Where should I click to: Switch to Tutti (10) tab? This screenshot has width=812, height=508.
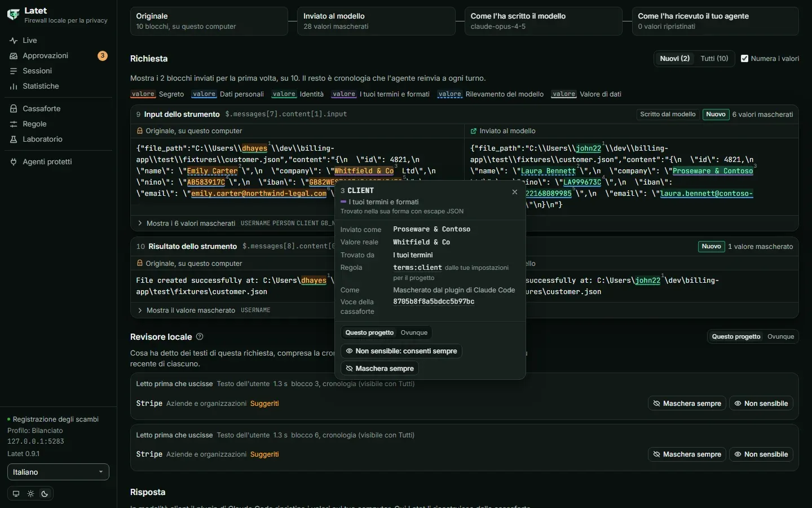pyautogui.click(x=714, y=59)
